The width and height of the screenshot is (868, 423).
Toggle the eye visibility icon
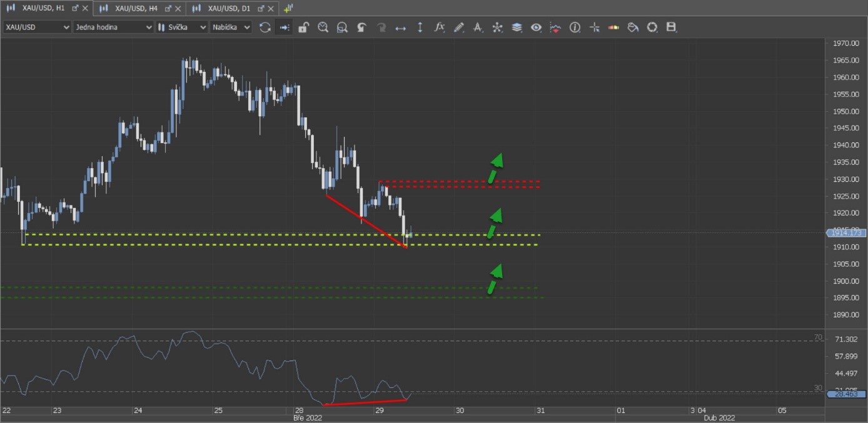[x=536, y=27]
